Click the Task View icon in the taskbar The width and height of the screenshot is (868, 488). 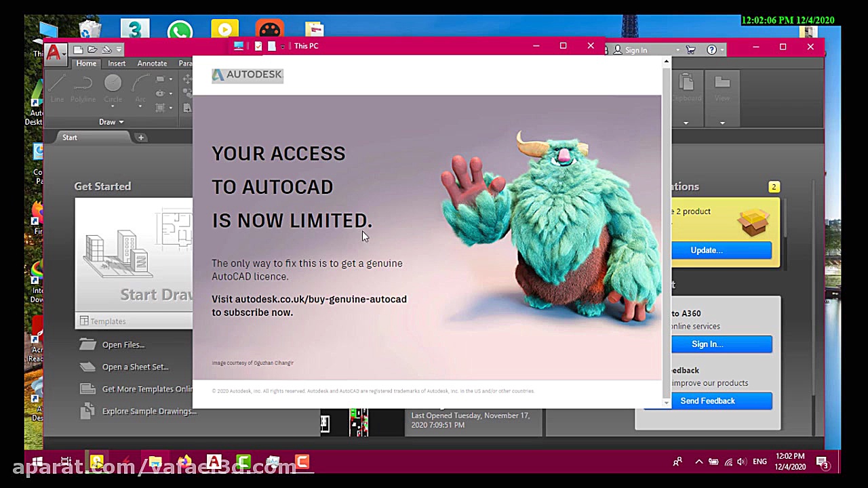[x=66, y=462]
